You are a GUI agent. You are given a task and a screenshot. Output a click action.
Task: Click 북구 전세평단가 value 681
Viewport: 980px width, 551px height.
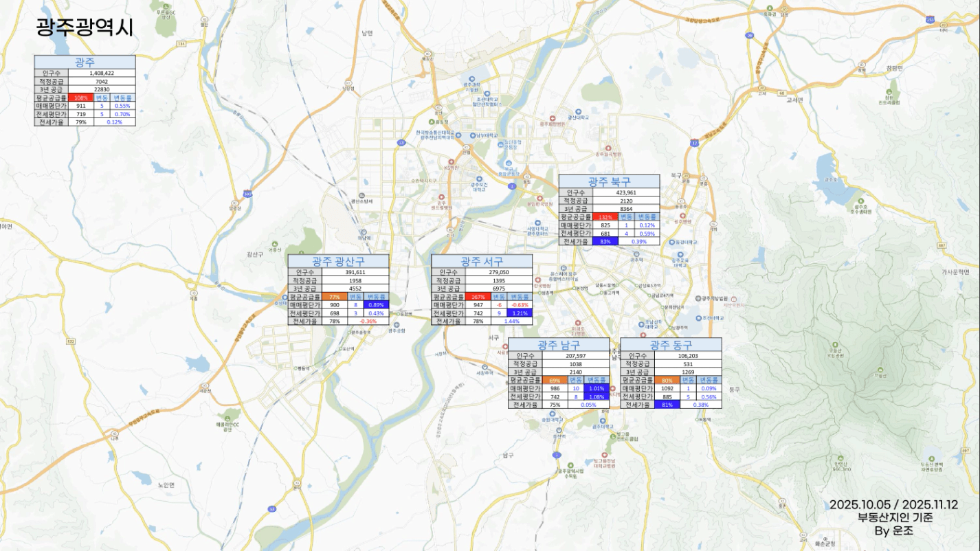coord(605,233)
